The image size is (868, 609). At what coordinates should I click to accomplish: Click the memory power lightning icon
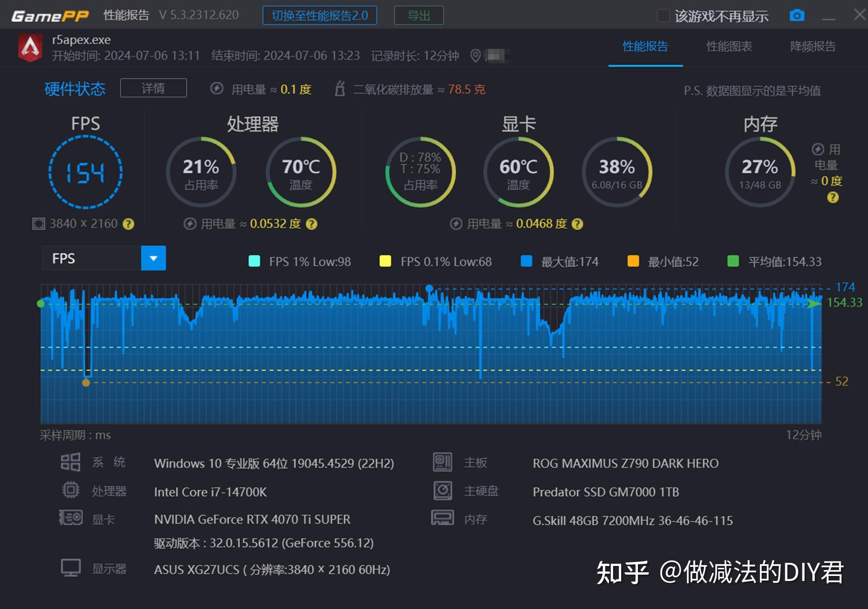pos(818,149)
